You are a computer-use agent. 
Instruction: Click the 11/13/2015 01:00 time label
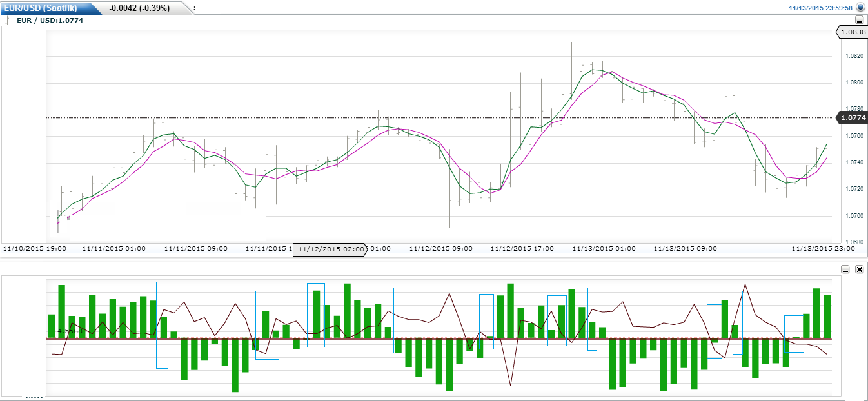(x=604, y=248)
